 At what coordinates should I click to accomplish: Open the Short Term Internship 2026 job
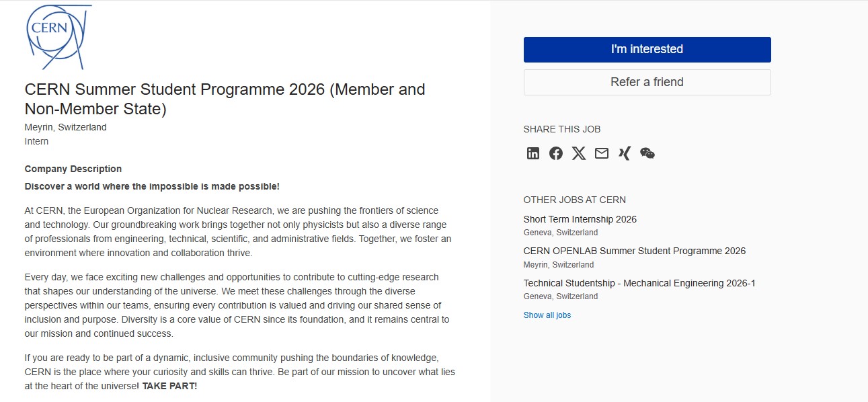click(580, 219)
